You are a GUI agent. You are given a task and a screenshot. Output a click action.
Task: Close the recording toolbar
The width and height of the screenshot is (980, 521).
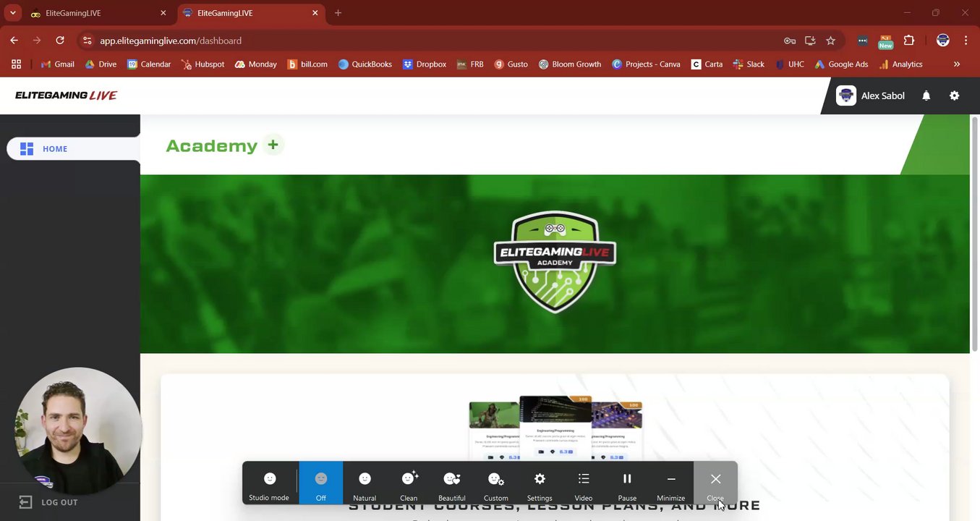pyautogui.click(x=715, y=483)
